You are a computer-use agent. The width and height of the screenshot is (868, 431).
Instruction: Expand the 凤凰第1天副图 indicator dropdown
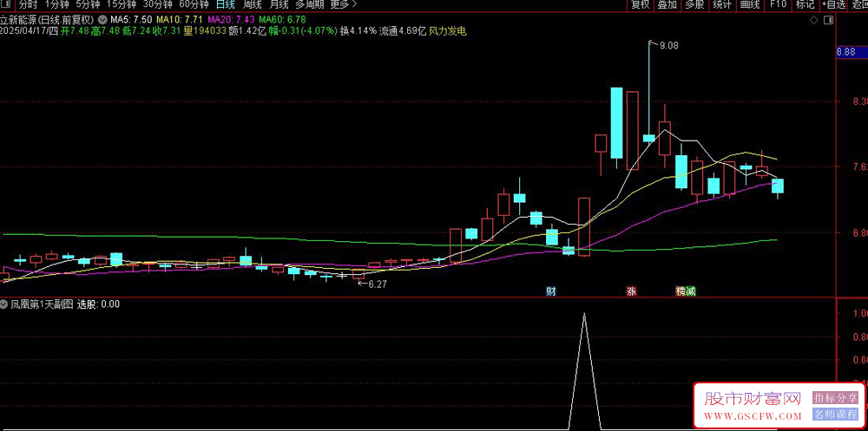[x=5, y=304]
